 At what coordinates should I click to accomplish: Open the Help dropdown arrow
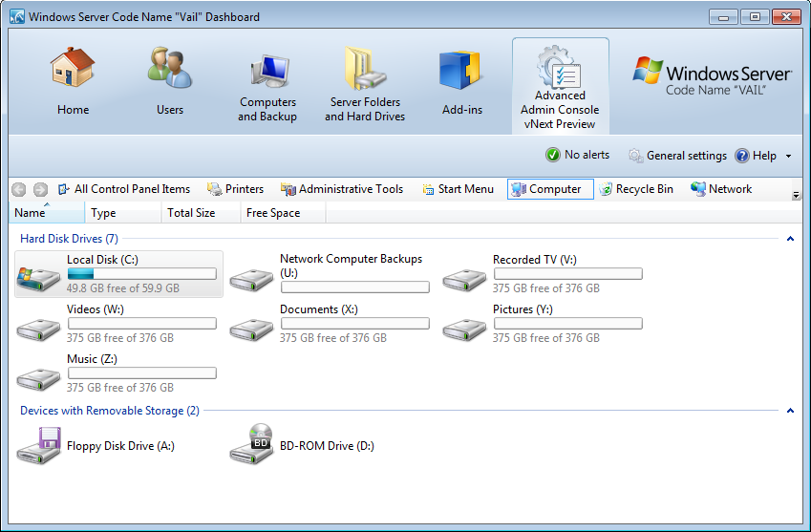pos(788,156)
